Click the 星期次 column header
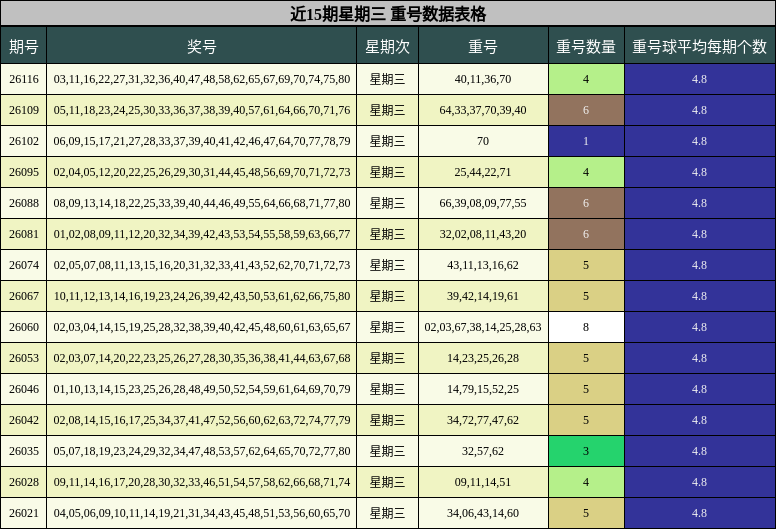The image size is (776, 529). point(388,45)
